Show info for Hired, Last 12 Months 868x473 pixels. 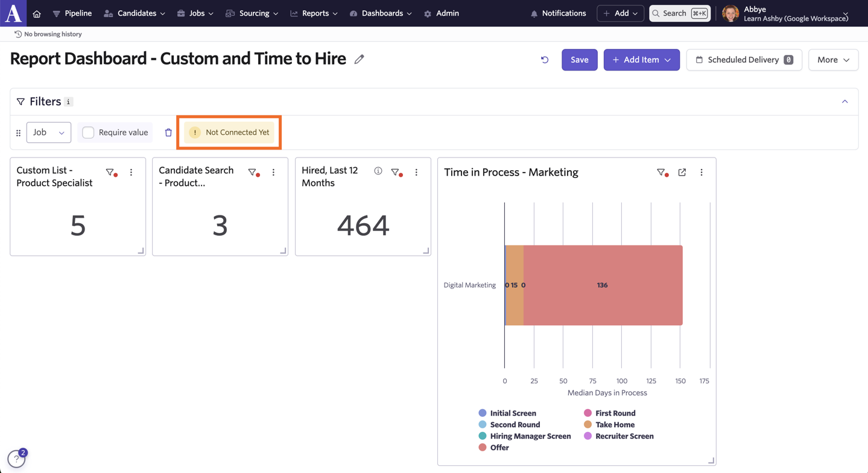pos(378,171)
